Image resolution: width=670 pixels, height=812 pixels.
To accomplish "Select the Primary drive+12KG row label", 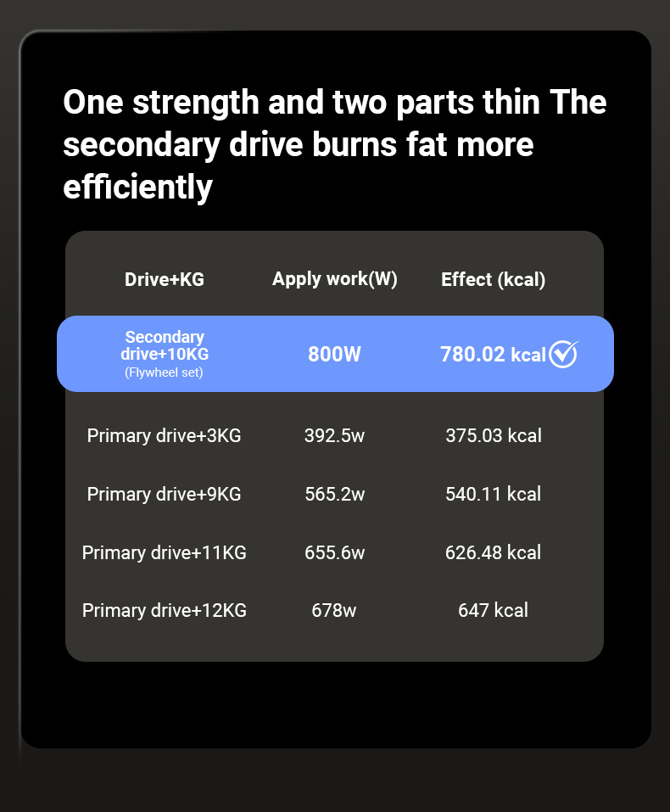I will pos(165,610).
